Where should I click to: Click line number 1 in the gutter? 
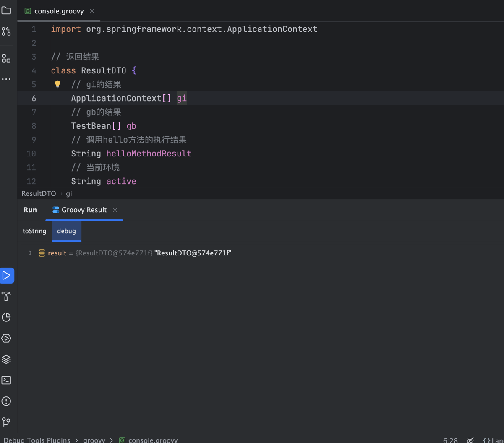point(34,29)
